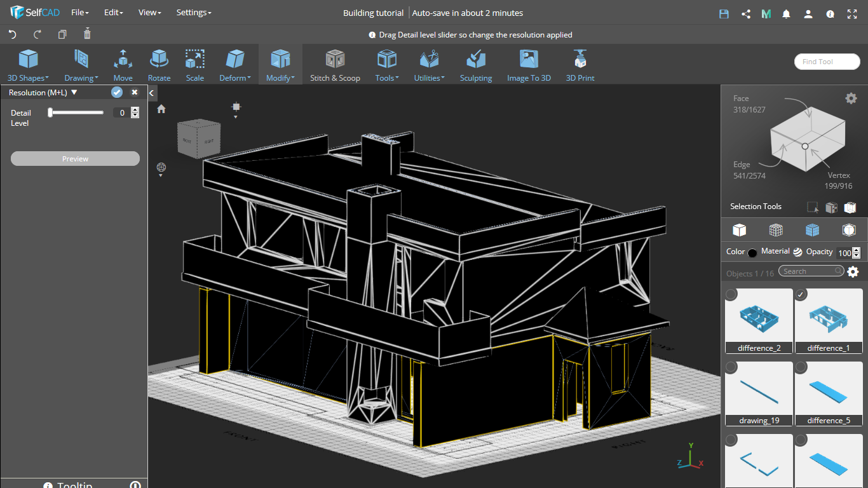The image size is (868, 488).
Task: Open the Objects list settings gear
Action: 853,272
